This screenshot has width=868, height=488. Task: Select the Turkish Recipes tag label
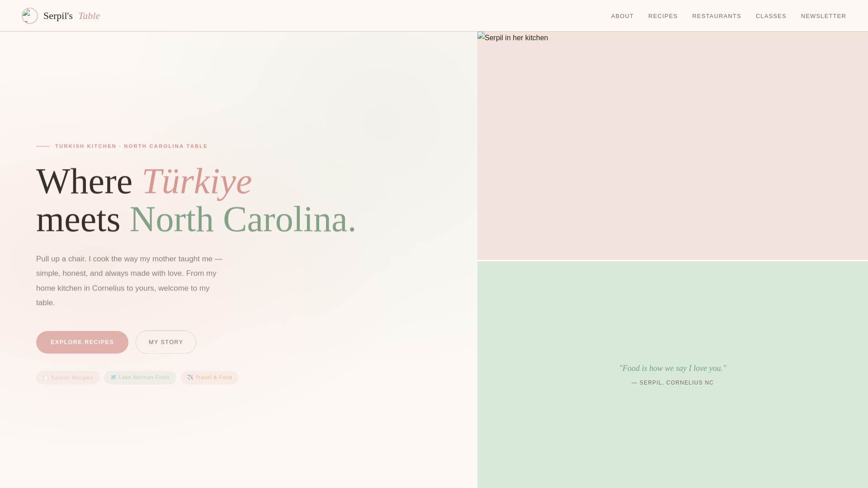(72, 378)
